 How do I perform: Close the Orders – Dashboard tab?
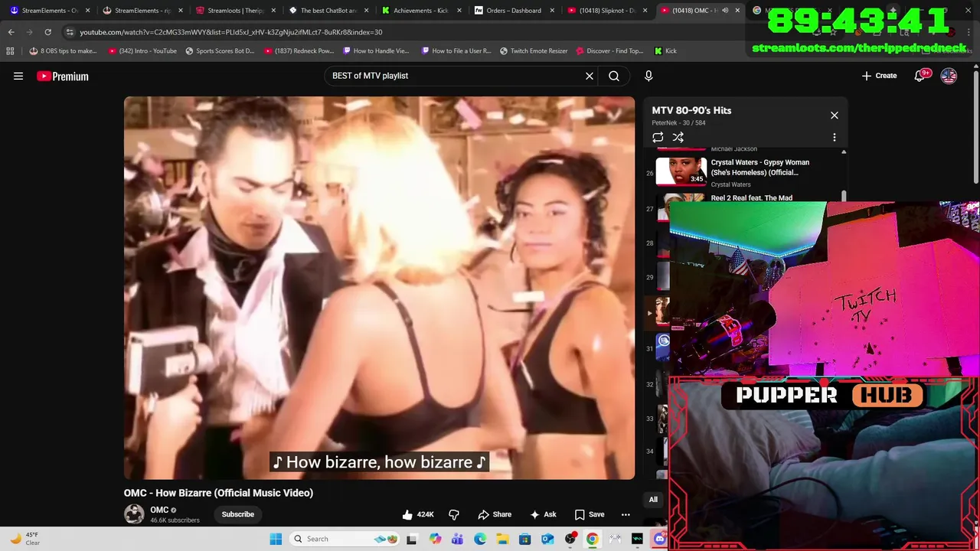tap(552, 11)
